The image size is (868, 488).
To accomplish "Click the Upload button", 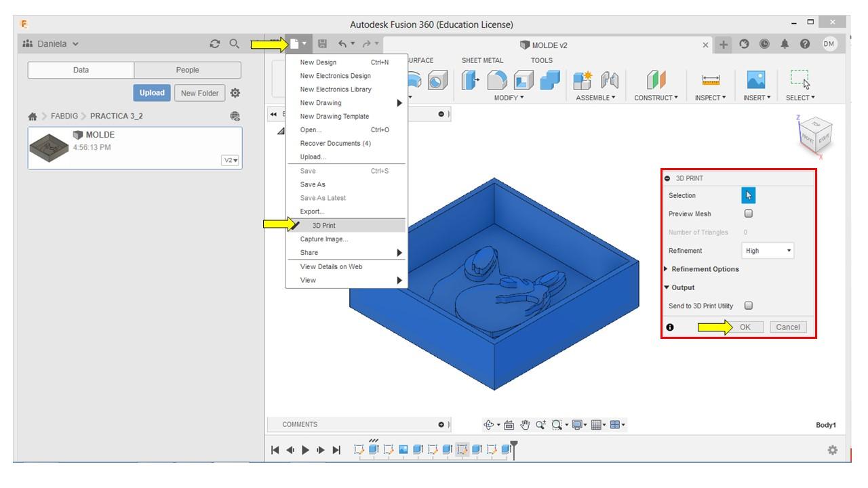I will 153,92.
